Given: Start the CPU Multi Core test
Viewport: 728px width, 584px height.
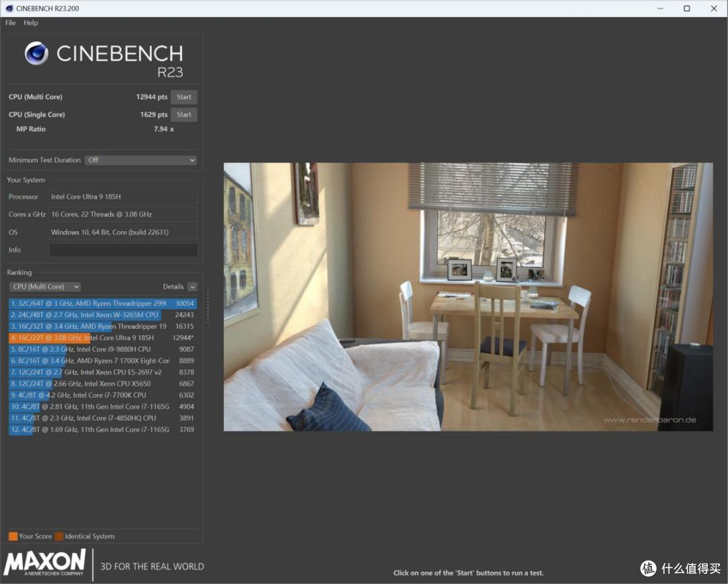Looking at the screenshot, I should pos(184,97).
